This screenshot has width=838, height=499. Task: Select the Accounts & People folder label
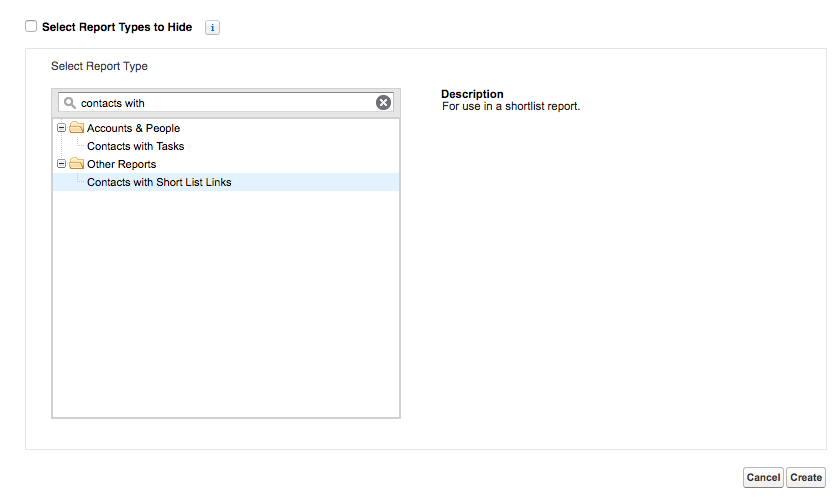134,128
